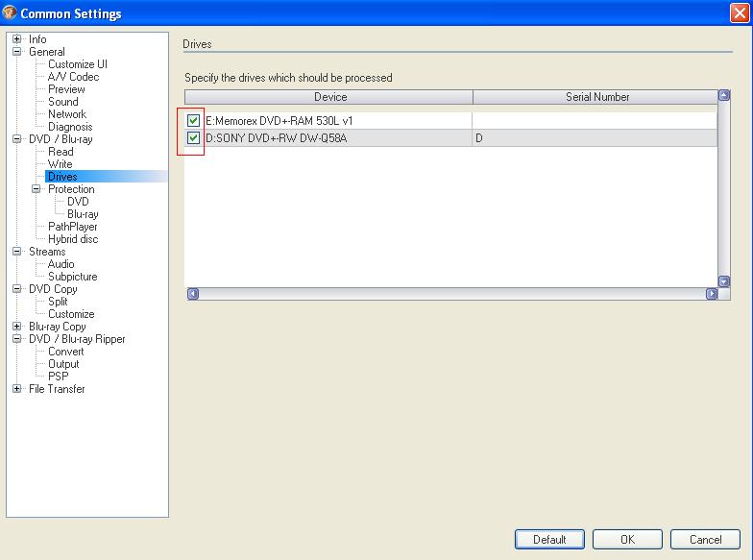The height and width of the screenshot is (560, 753).
Task: Open Audio under Streams
Action: (x=61, y=263)
